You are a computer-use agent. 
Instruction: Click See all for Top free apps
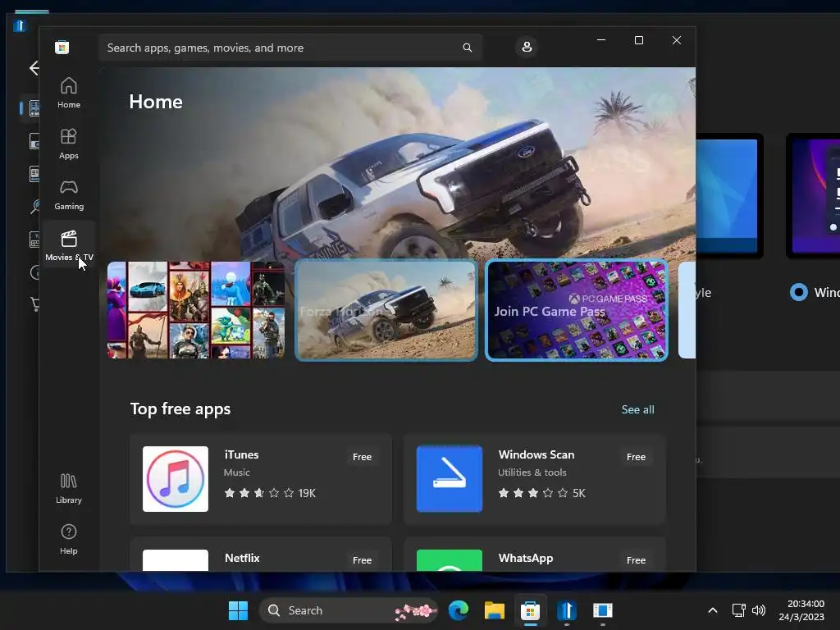pyautogui.click(x=637, y=409)
